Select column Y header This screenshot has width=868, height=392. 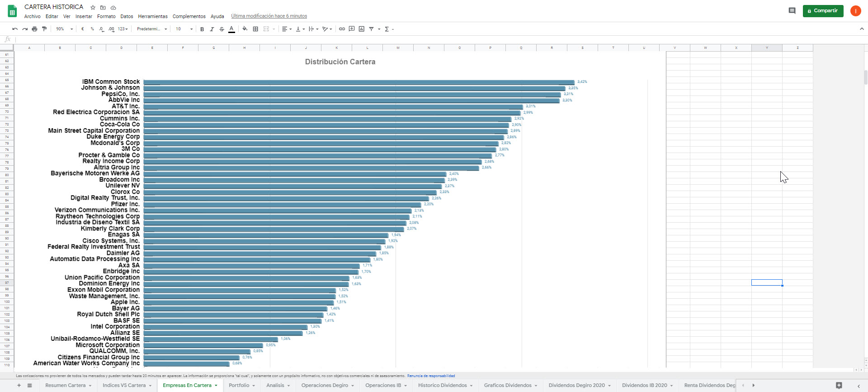(767, 48)
